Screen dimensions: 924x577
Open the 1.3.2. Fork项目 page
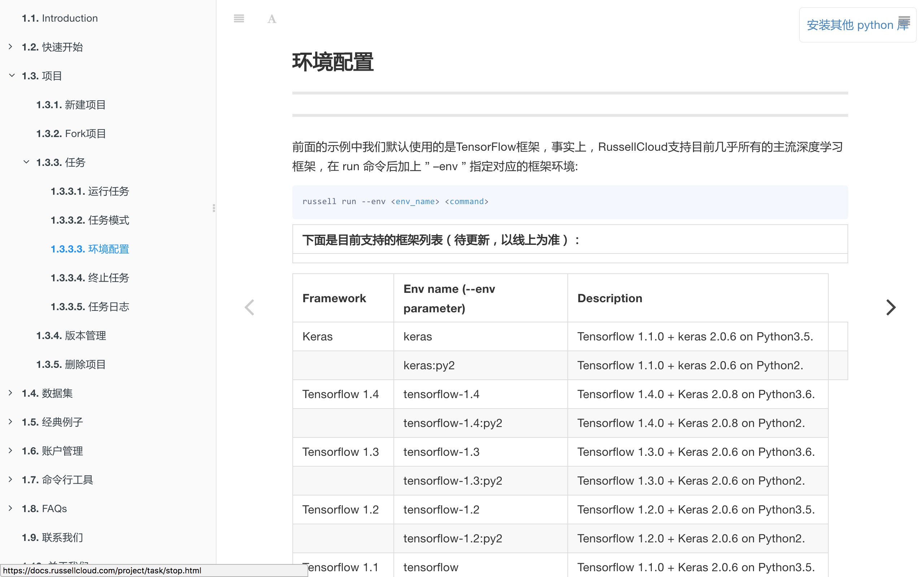[71, 133]
